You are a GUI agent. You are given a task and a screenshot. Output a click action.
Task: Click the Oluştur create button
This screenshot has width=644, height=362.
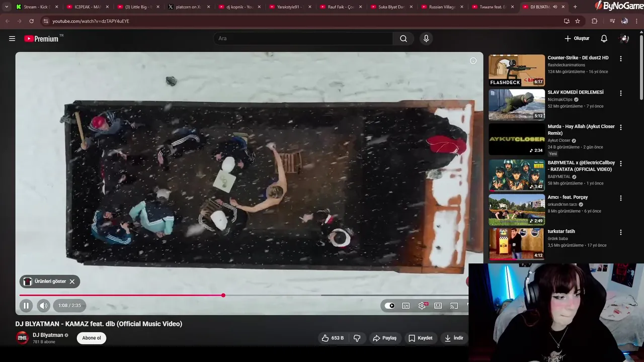(x=577, y=39)
